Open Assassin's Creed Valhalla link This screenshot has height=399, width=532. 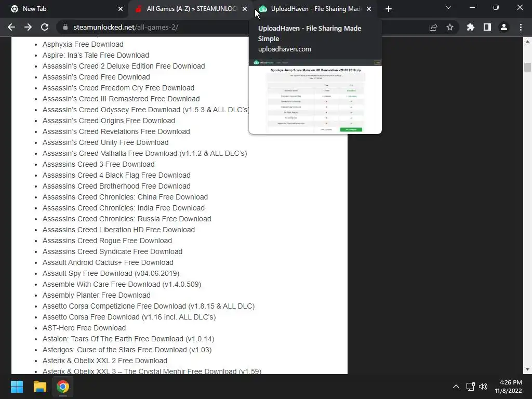point(144,153)
